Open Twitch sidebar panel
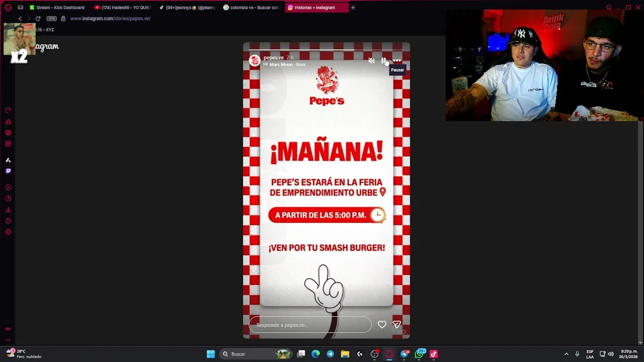 click(8, 171)
